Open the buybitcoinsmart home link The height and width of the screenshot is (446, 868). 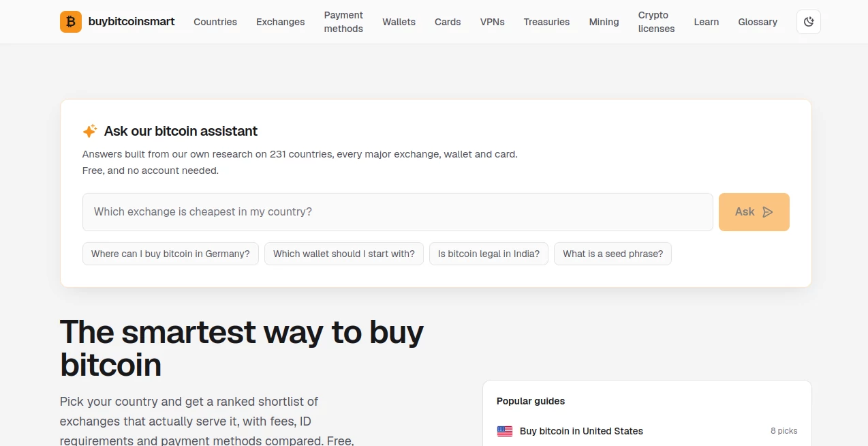click(117, 22)
